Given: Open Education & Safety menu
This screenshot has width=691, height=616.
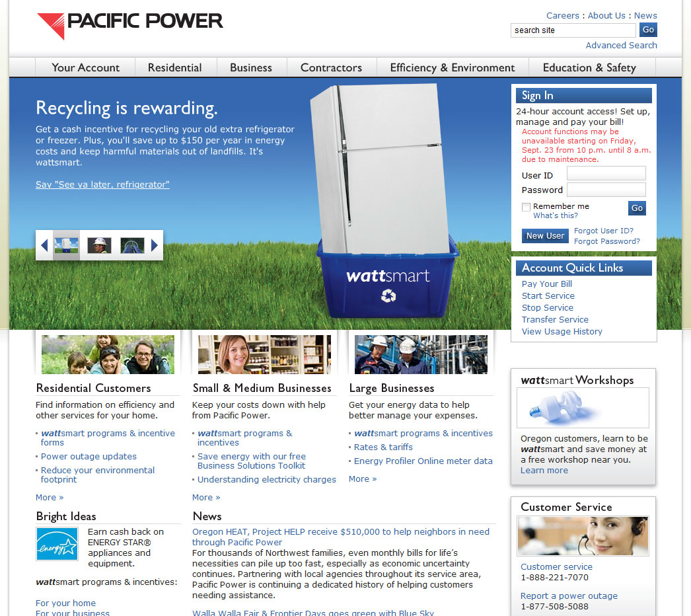Looking at the screenshot, I should (589, 67).
